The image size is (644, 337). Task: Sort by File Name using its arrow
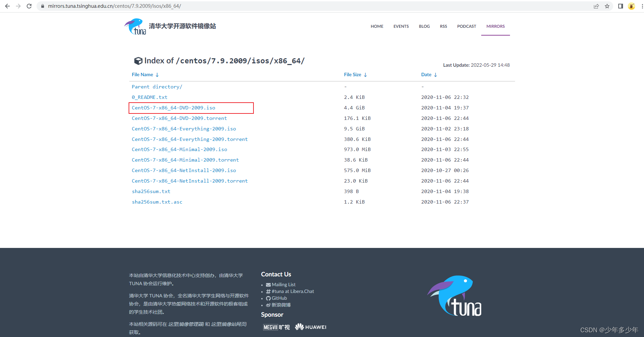pyautogui.click(x=157, y=75)
